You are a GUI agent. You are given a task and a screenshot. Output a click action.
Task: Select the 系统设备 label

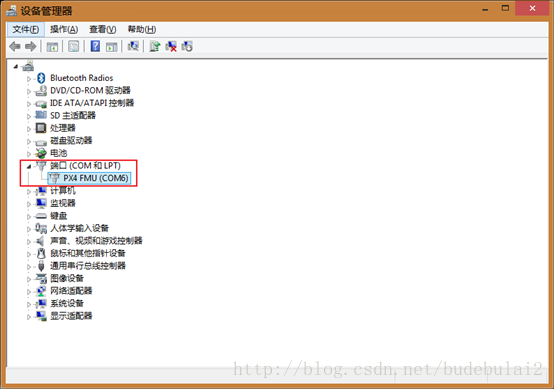67,303
